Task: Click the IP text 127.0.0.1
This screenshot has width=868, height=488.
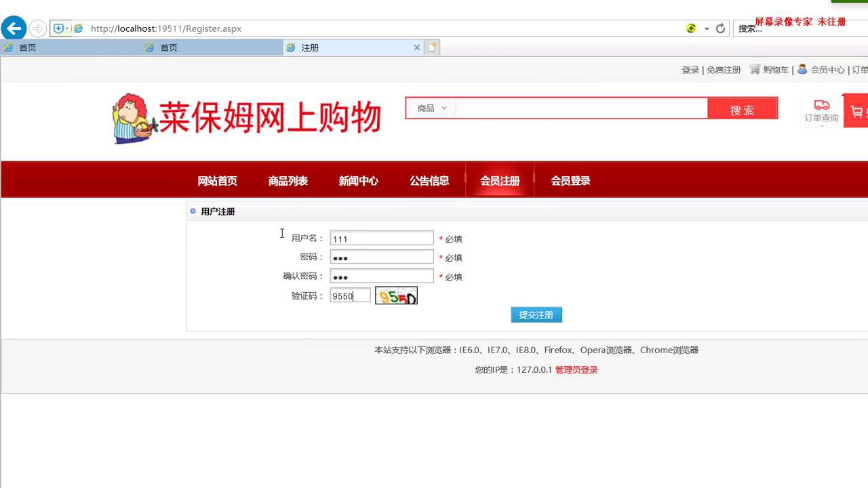Action: pos(534,369)
